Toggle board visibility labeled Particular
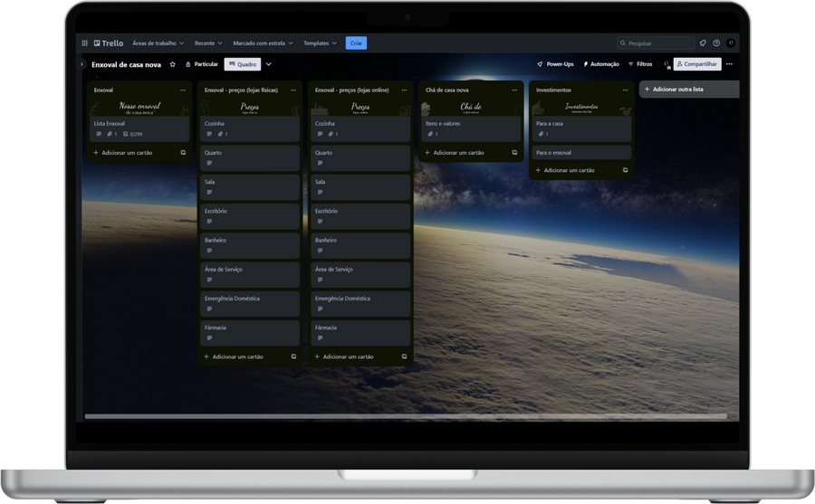Screen dimensions: 815x504 tap(202, 64)
